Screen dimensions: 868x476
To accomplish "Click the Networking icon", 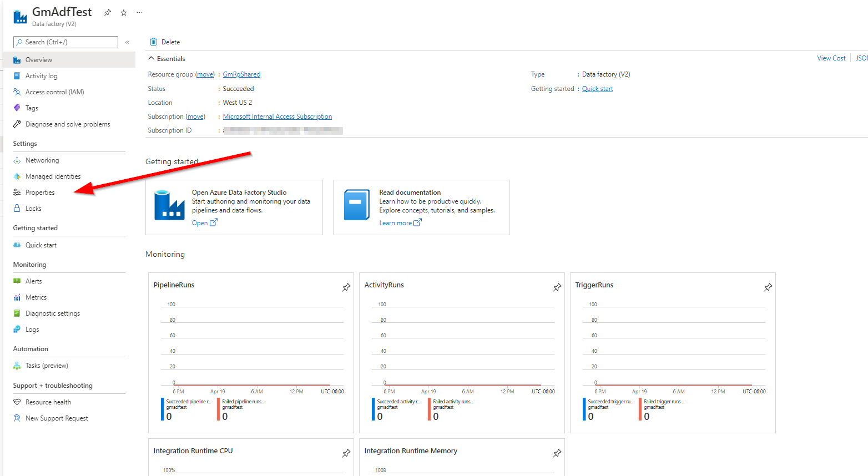I will coord(17,160).
